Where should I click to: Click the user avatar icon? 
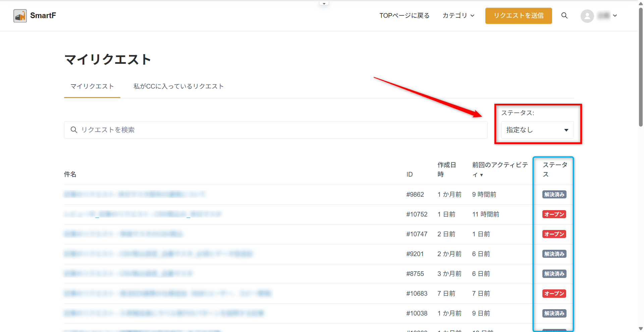[x=587, y=16]
